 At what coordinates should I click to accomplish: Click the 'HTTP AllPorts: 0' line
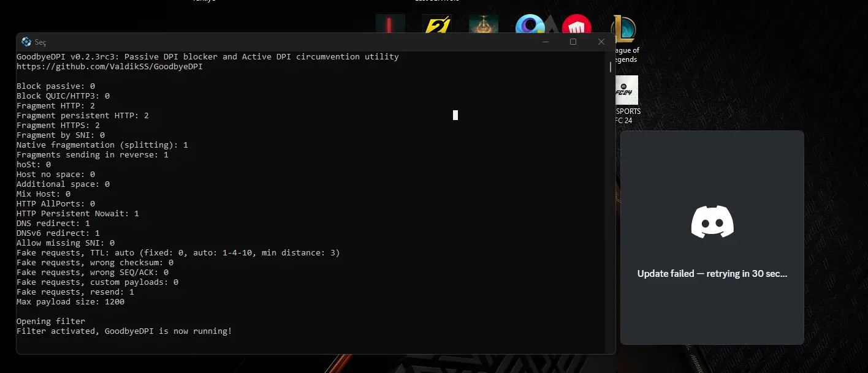pos(56,204)
